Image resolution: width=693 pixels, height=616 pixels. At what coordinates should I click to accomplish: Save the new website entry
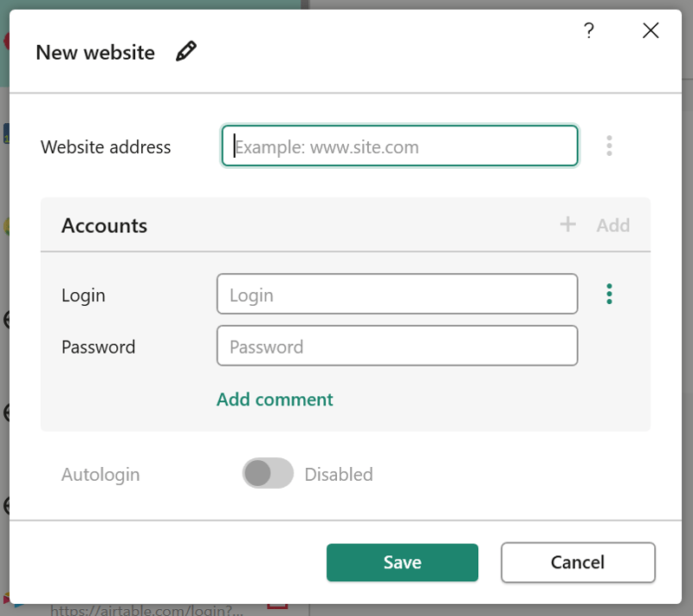click(x=402, y=562)
